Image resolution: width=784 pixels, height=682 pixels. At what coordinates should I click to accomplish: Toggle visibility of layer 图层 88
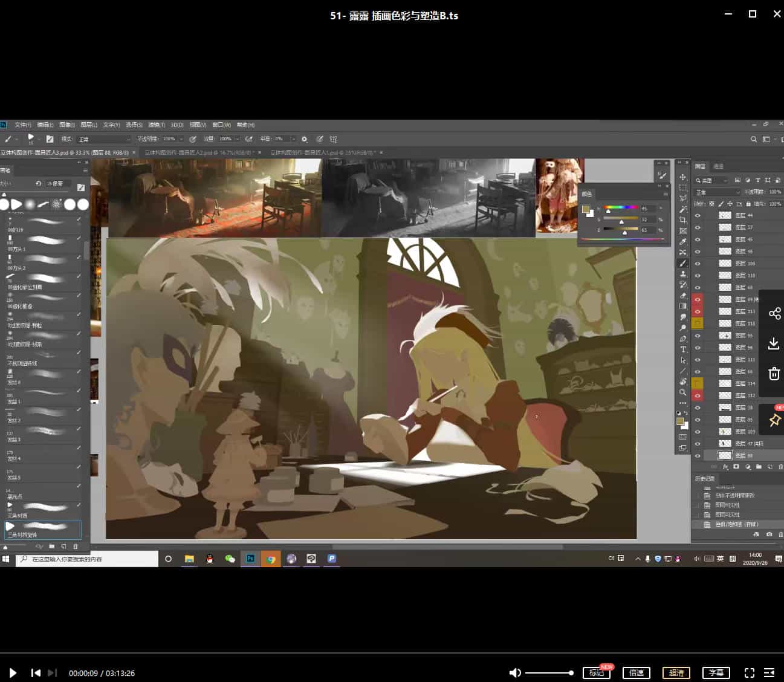click(698, 456)
